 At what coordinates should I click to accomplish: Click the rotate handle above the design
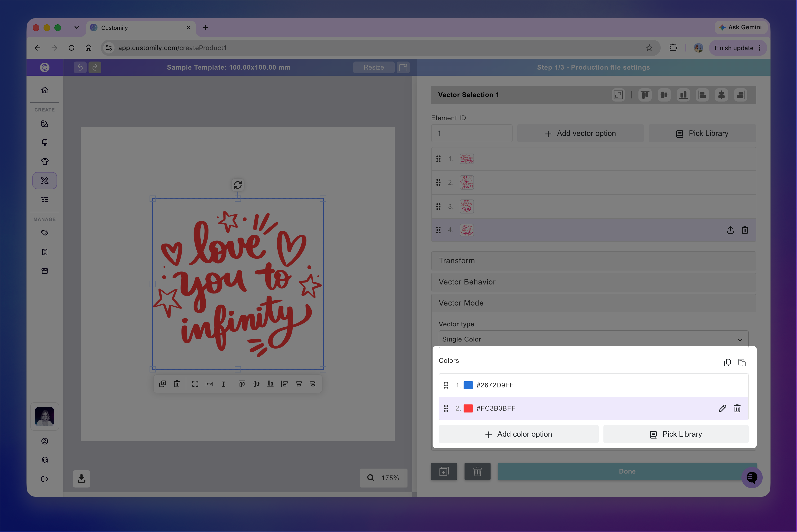tap(238, 185)
